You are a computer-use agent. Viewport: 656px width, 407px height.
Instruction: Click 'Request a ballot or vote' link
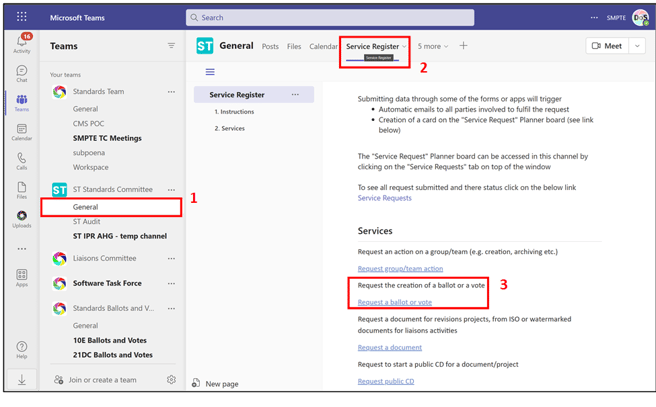tap(395, 302)
